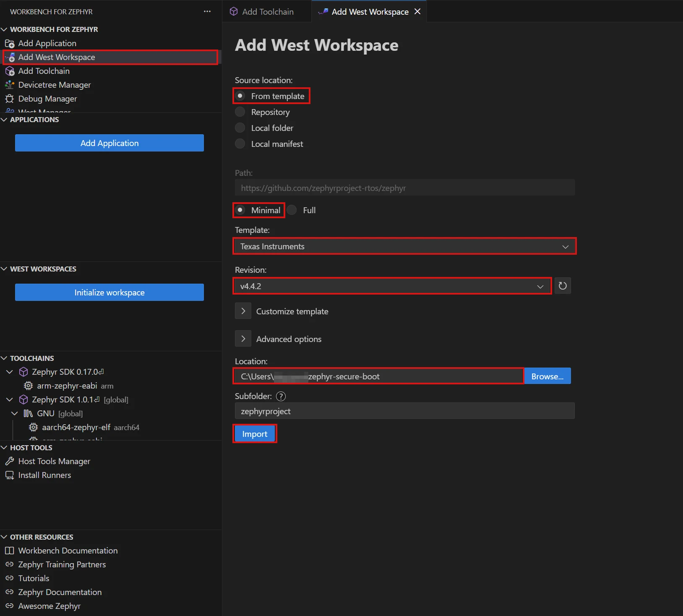Expand the Customize template section
Image resolution: width=683 pixels, height=616 pixels.
[x=243, y=311]
